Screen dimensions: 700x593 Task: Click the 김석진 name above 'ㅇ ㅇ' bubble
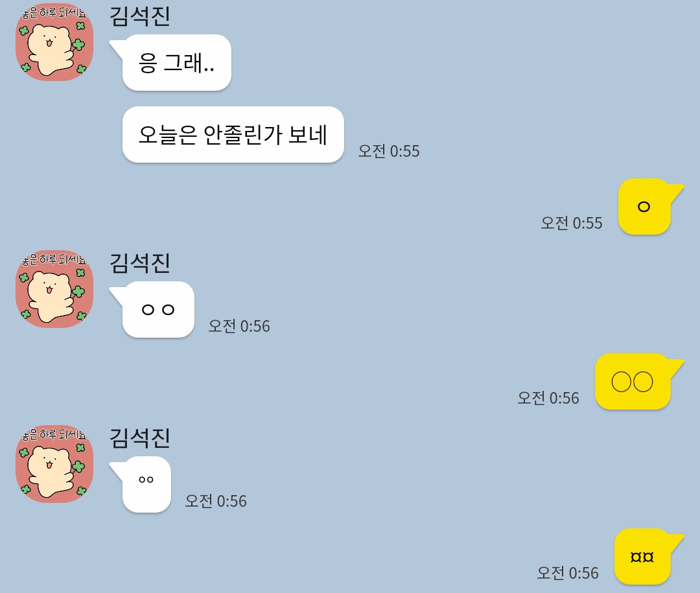(140, 263)
